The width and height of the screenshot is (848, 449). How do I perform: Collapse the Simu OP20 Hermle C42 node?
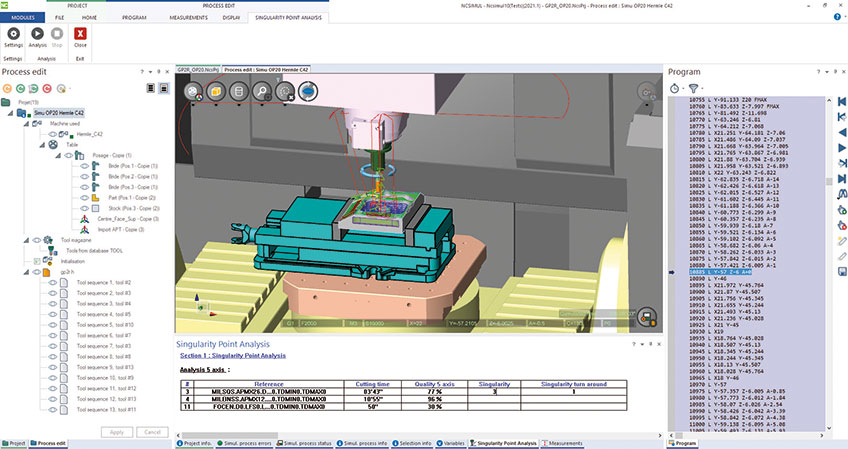(11, 114)
